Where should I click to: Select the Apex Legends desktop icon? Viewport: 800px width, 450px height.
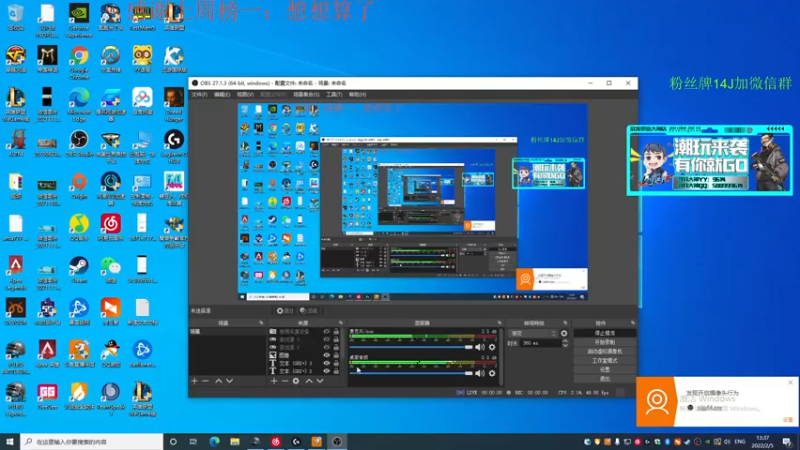coord(16,272)
